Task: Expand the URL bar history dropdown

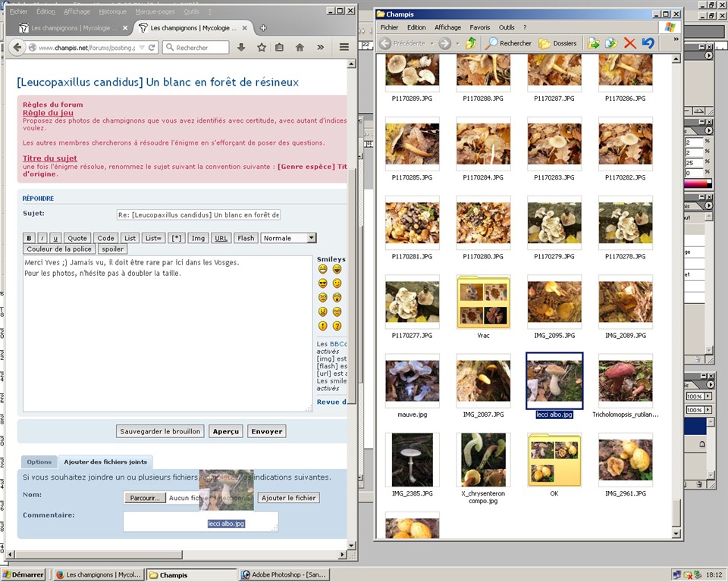Action: 140,47
